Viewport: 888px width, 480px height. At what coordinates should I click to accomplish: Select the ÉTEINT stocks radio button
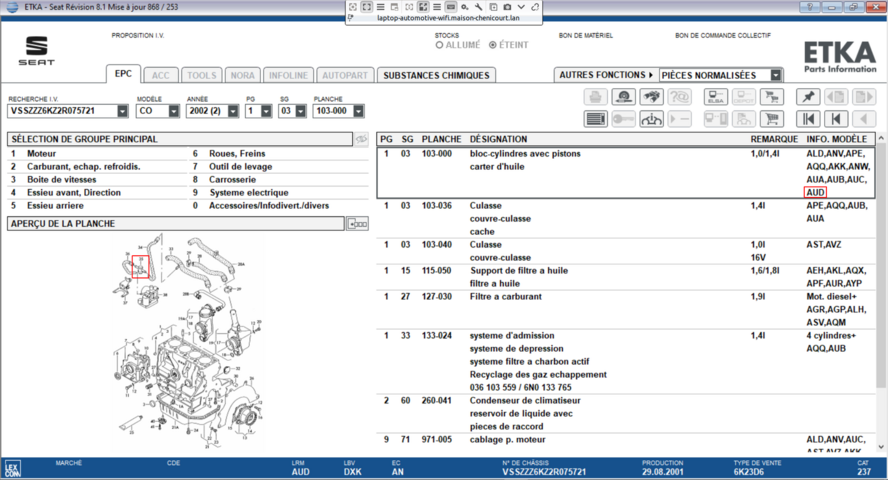(x=493, y=45)
